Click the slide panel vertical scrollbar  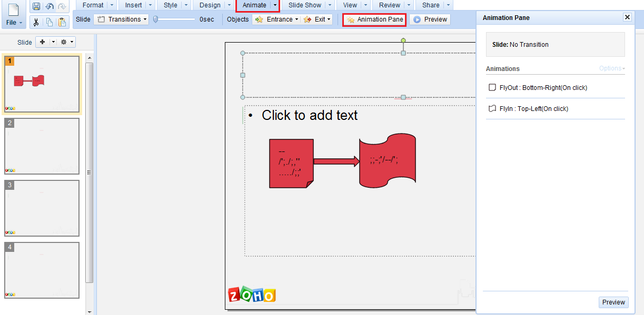click(x=90, y=172)
